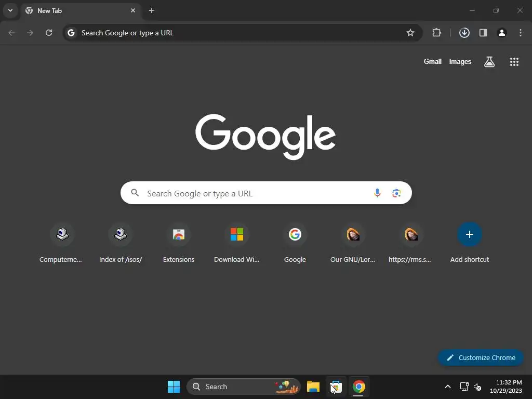This screenshot has height=399, width=532.
Task: Toggle the side panel
Action: point(483,33)
